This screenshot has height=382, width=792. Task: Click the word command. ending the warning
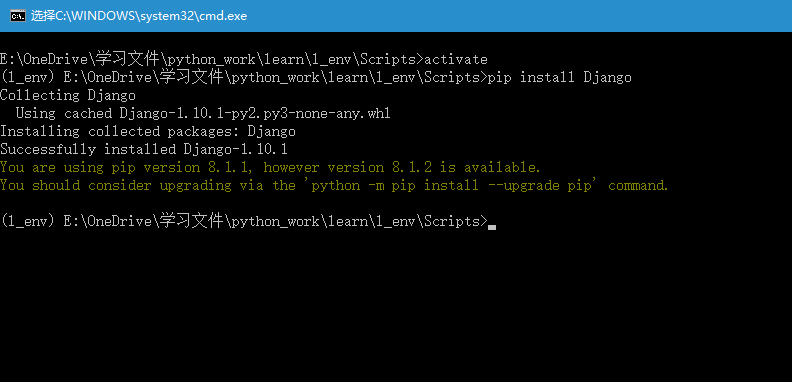[638, 185]
